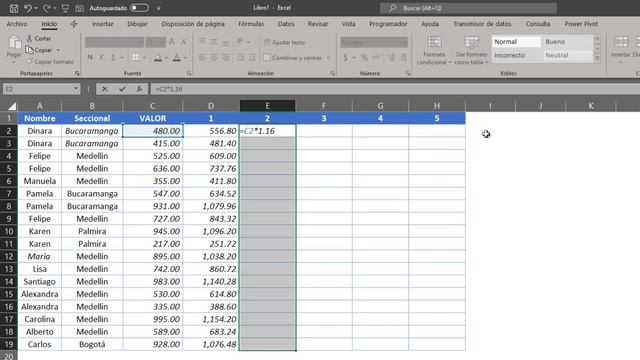
Task: Select all cells corner button
Action: [x=11, y=106]
